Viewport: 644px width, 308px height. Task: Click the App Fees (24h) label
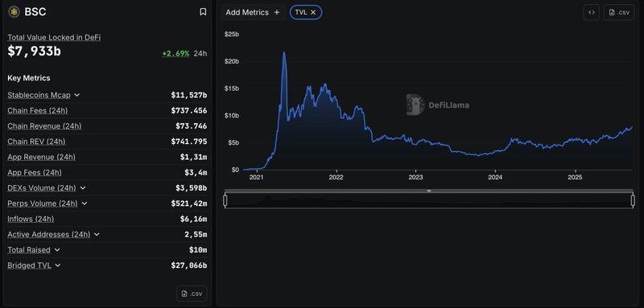tap(35, 173)
